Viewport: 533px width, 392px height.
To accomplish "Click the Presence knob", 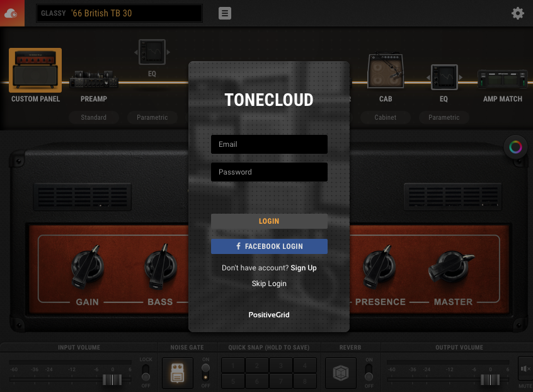I will pos(379,267).
